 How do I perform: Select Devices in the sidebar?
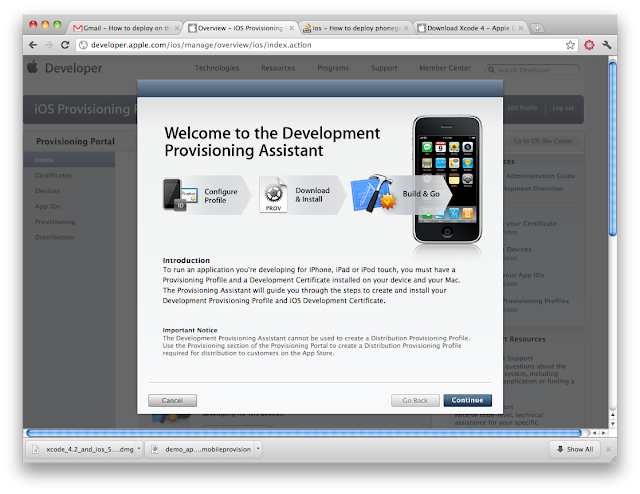(47, 191)
